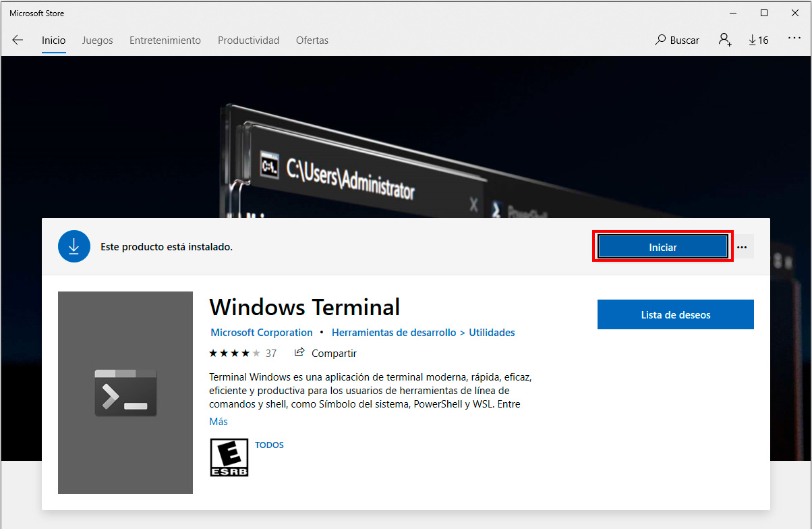
Task: Click the Windows Terminal title text
Action: [305, 308]
